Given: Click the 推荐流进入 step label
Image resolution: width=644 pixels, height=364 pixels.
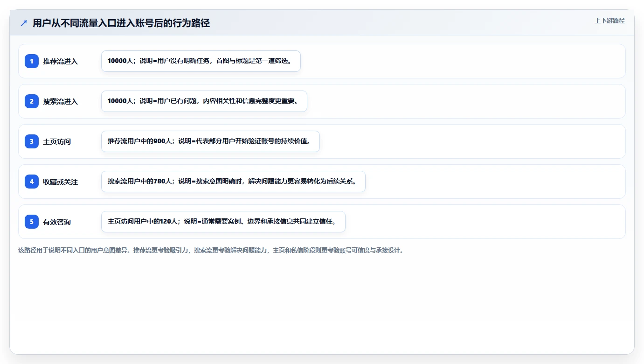Looking at the screenshot, I should [60, 62].
